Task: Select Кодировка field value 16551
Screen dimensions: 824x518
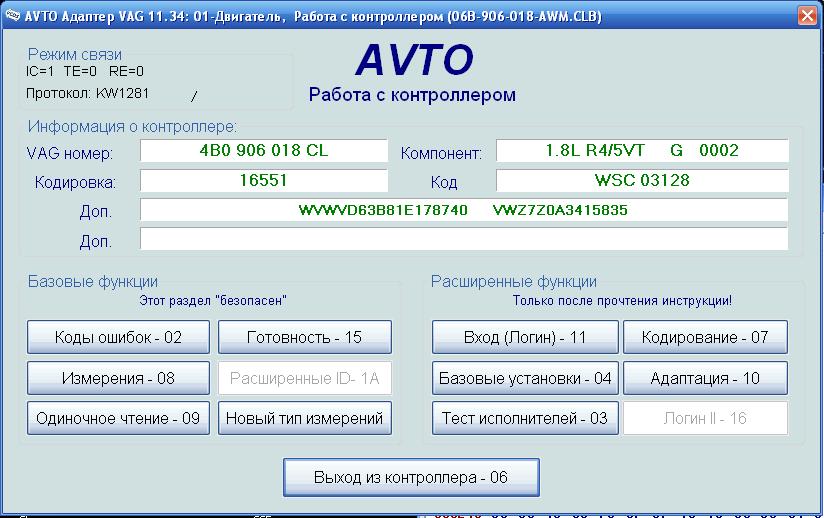Action: pos(264,181)
